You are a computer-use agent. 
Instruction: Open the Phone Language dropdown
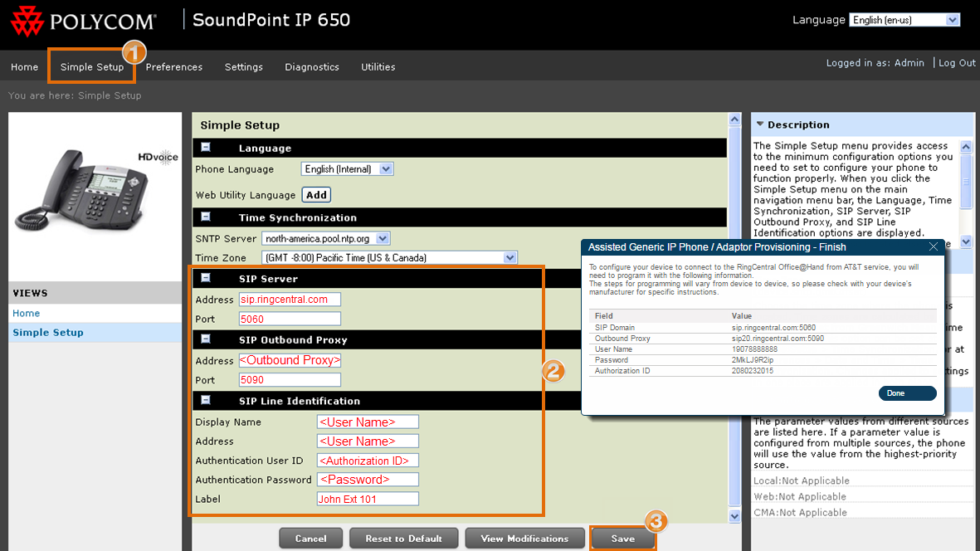coord(347,169)
